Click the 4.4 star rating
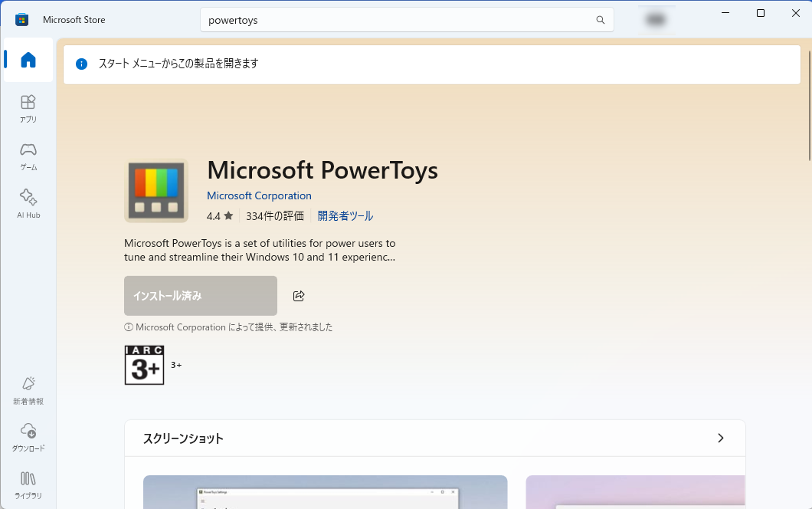The height and width of the screenshot is (509, 812). (220, 215)
